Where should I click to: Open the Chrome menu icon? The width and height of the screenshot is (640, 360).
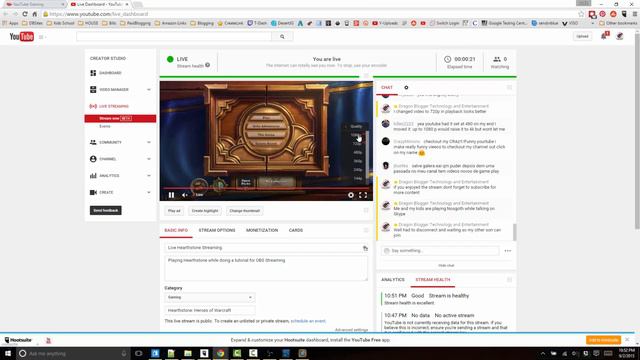tap(635, 14)
